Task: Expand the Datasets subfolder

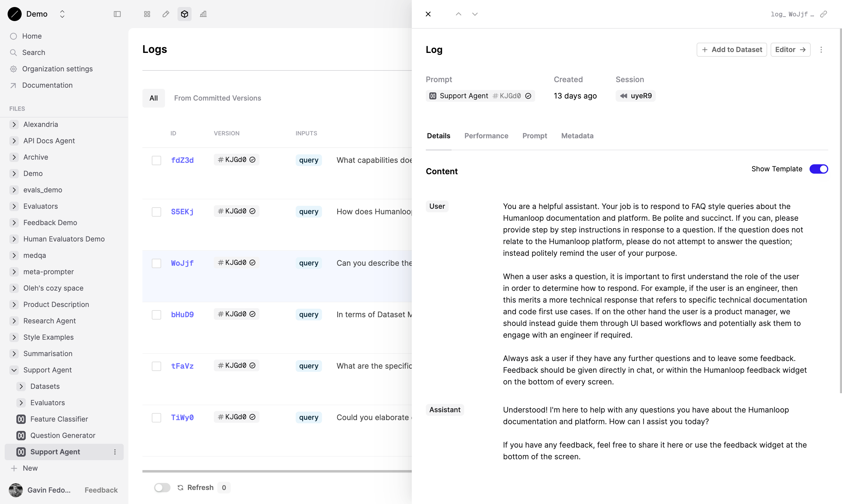Action: click(x=21, y=386)
